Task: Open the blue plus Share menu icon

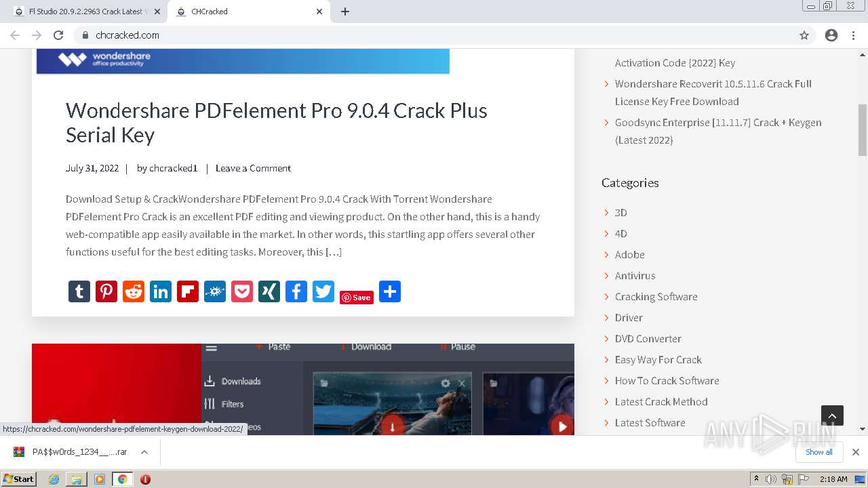Action: tap(390, 291)
